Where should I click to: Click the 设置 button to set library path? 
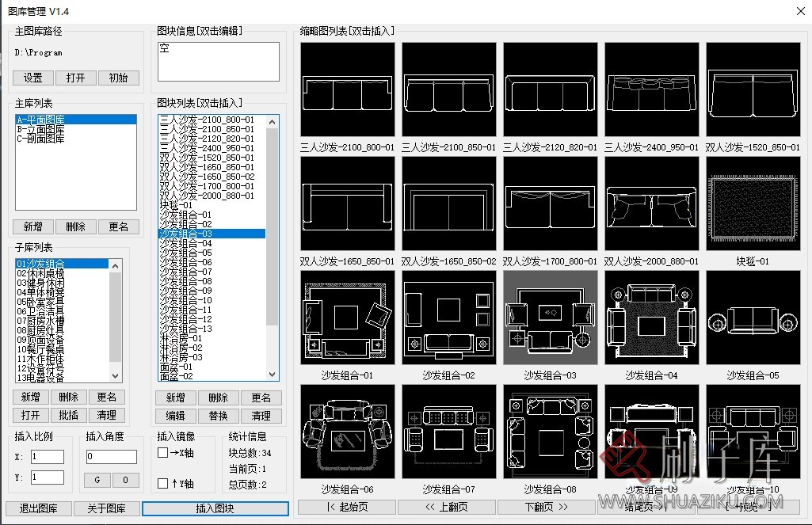tap(32, 78)
